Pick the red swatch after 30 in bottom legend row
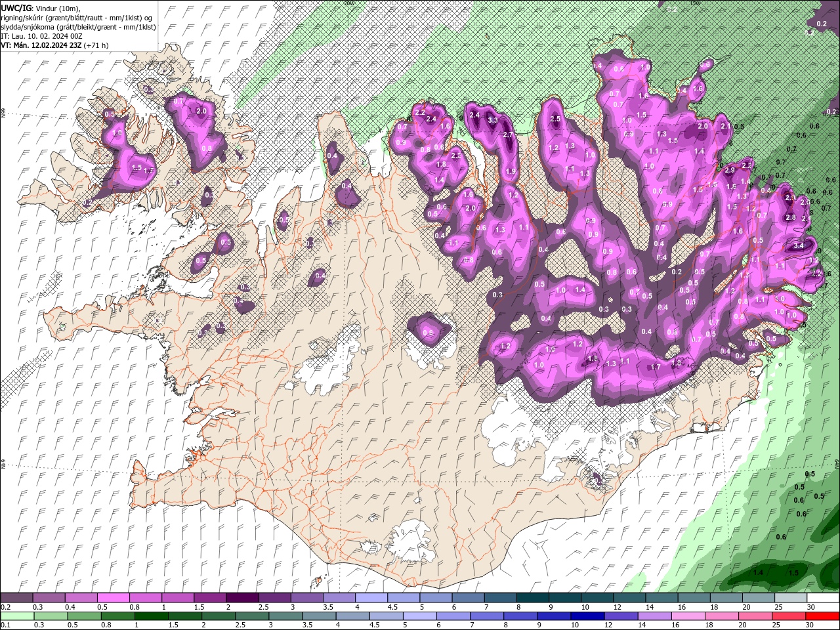This screenshot has width=840, height=630. coord(823,616)
